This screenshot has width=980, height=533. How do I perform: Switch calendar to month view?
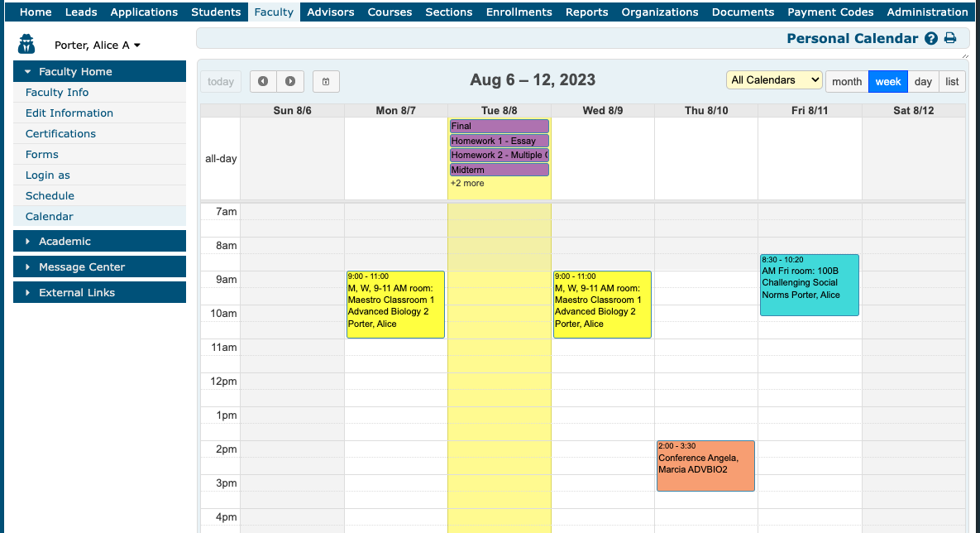(846, 81)
